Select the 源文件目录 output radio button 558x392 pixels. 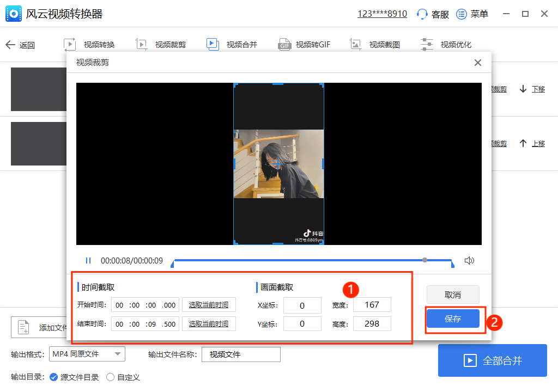pyautogui.click(x=53, y=377)
